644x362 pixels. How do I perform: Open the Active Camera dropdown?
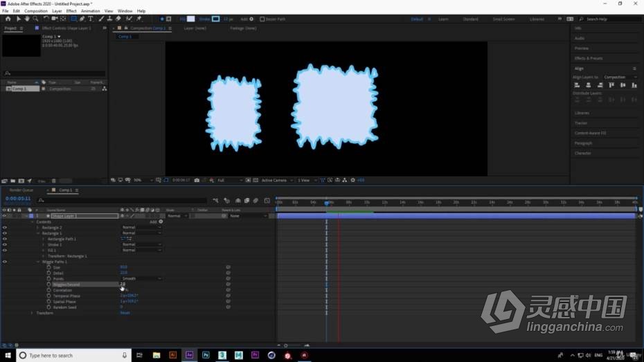[x=276, y=180]
